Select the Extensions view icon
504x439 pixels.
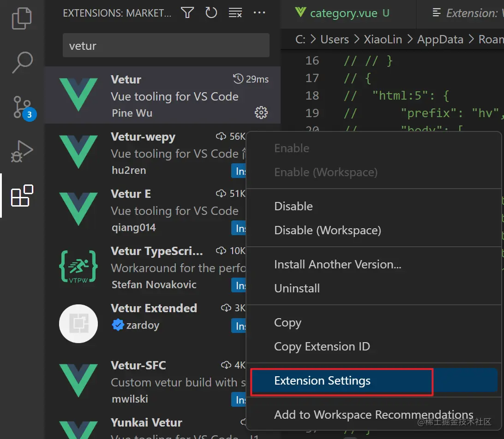[22, 196]
